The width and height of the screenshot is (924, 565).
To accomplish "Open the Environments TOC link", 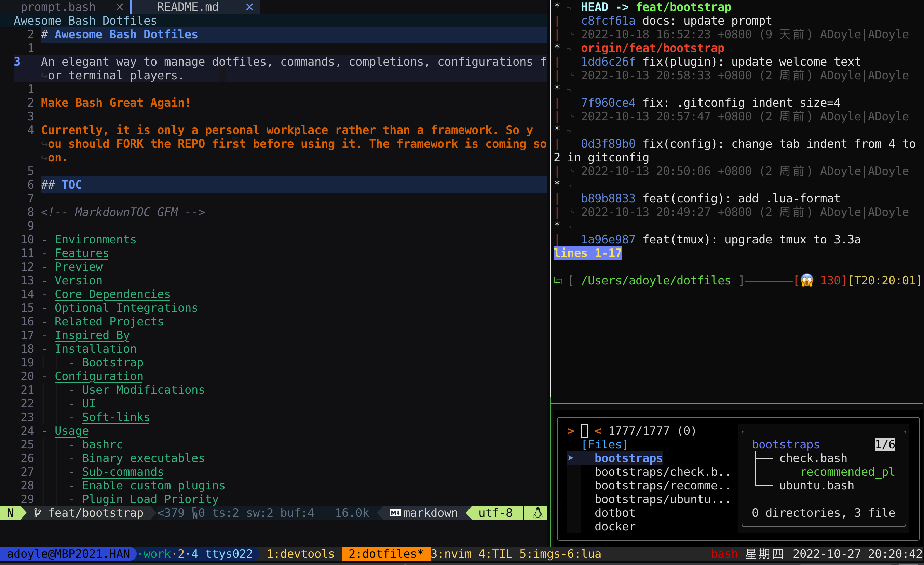I will 95,239.
